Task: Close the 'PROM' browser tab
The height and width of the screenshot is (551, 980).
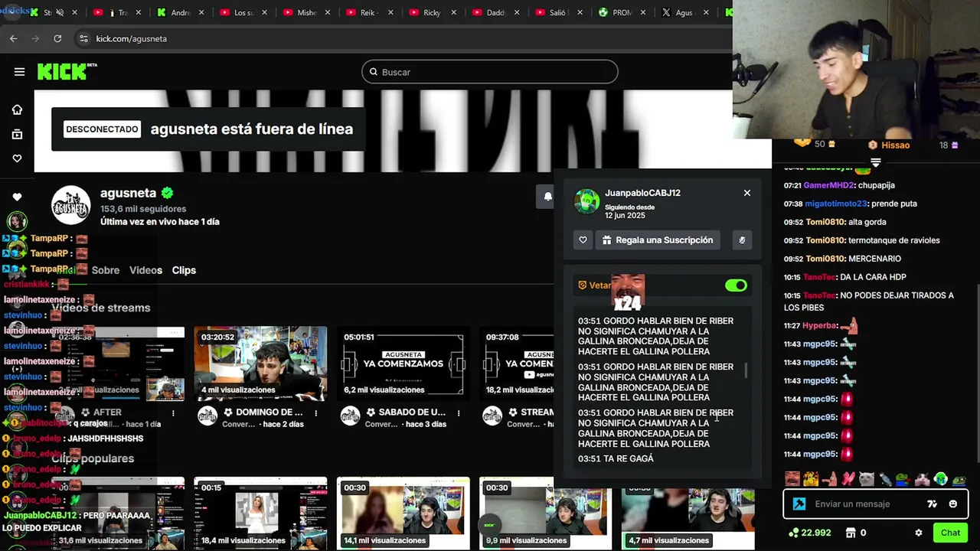Action: pyautogui.click(x=643, y=12)
